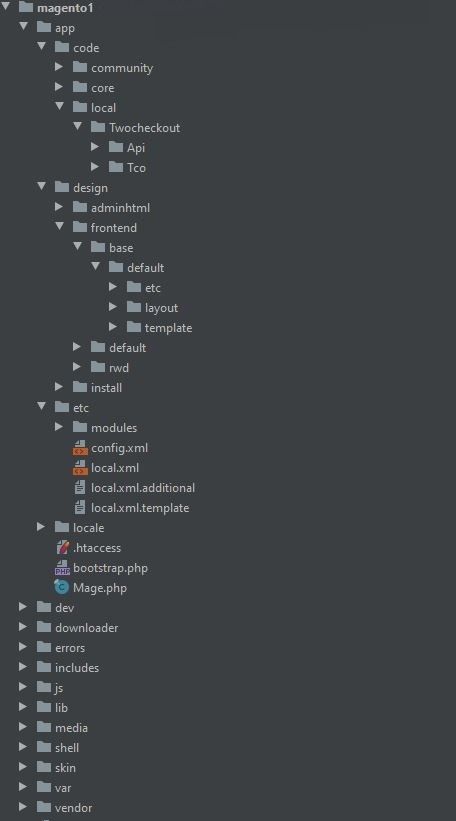Screen dimensions: 456x821
Task: Click the local.xml.additional text file icon
Action: point(80,488)
